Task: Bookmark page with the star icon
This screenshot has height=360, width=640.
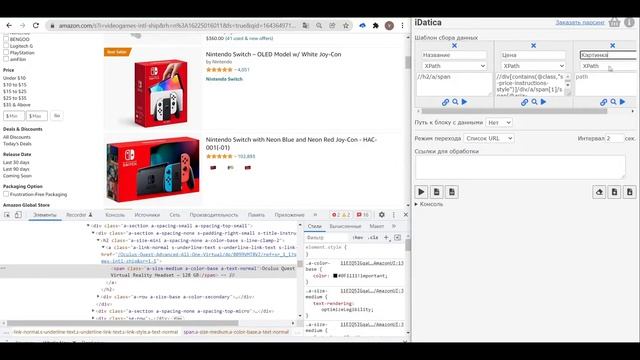Action: tap(346, 25)
